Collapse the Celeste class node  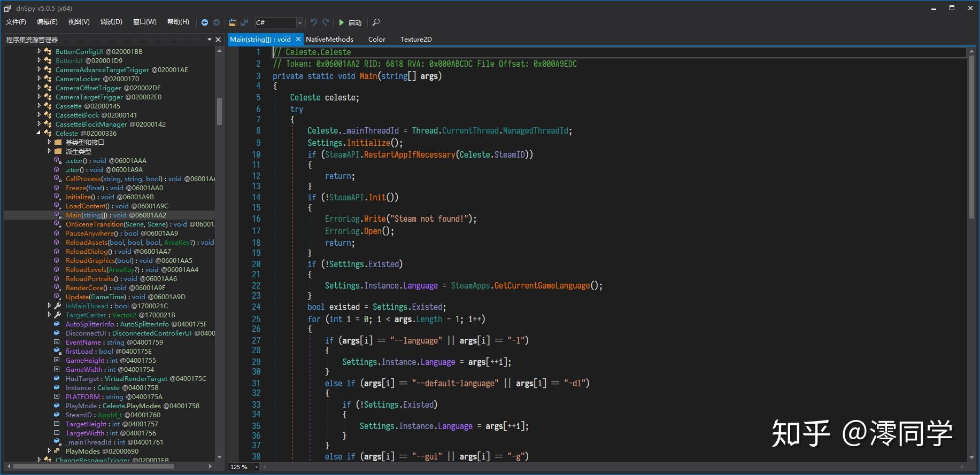(38, 133)
